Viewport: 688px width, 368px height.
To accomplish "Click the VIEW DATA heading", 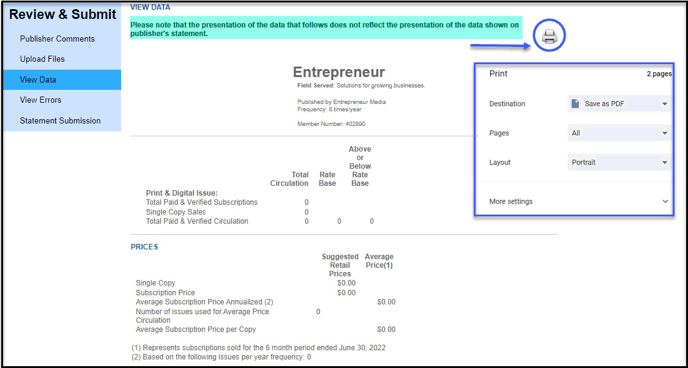I will (x=150, y=7).
